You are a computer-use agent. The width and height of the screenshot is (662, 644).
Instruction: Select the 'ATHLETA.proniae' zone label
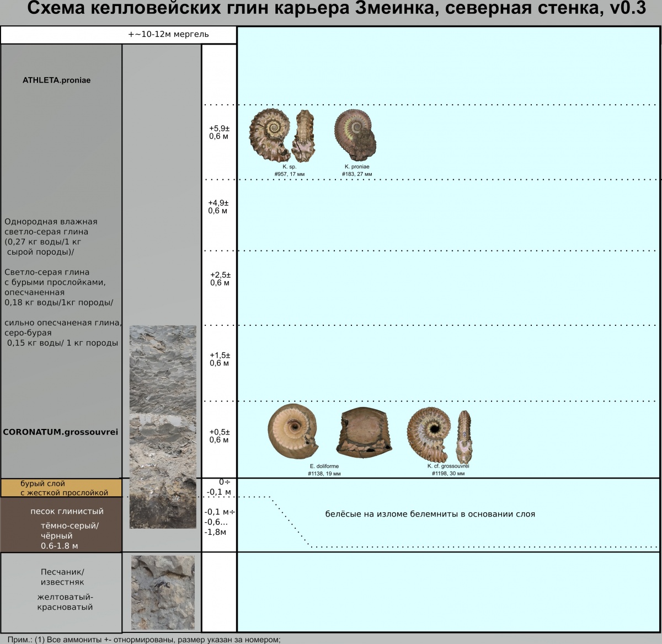pos(56,80)
